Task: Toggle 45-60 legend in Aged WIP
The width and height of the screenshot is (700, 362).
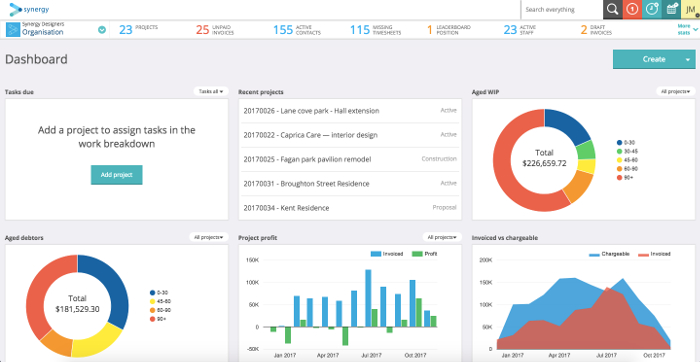Action: click(x=627, y=160)
